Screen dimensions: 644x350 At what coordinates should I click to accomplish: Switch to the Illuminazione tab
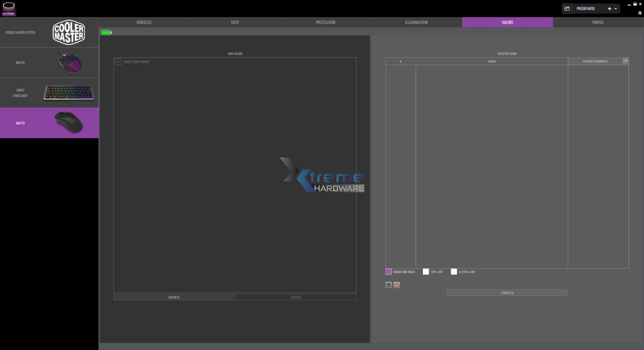coord(416,22)
